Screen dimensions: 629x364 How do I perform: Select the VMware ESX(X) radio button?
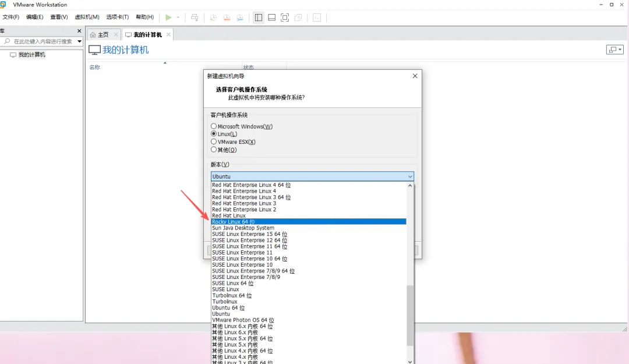click(214, 142)
